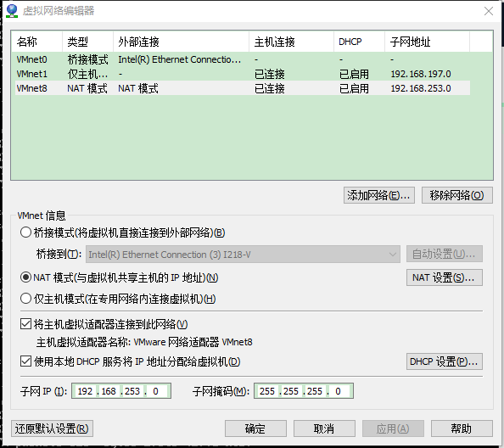The height and width of the screenshot is (448, 504).
Task: Select the 仅主机模式 radio button
Action: coord(25,299)
